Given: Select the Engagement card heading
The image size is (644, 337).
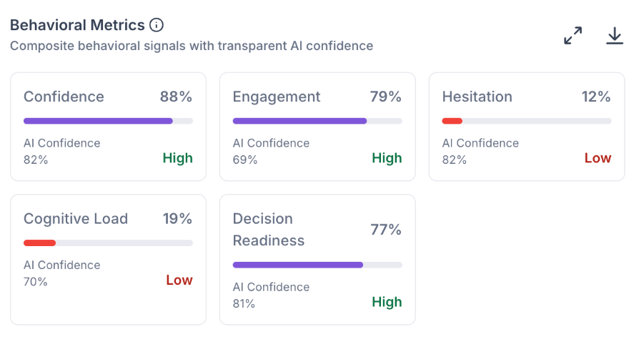Looking at the screenshot, I should pos(277,97).
